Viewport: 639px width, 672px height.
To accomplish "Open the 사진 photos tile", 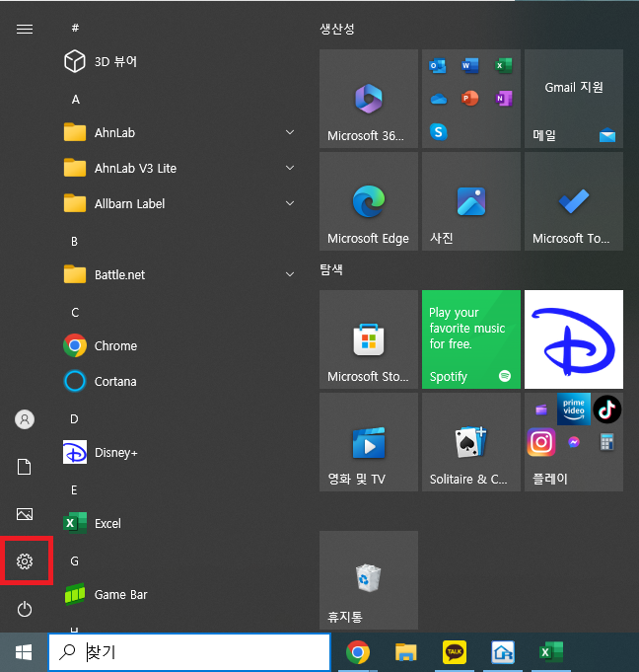I will point(471,201).
